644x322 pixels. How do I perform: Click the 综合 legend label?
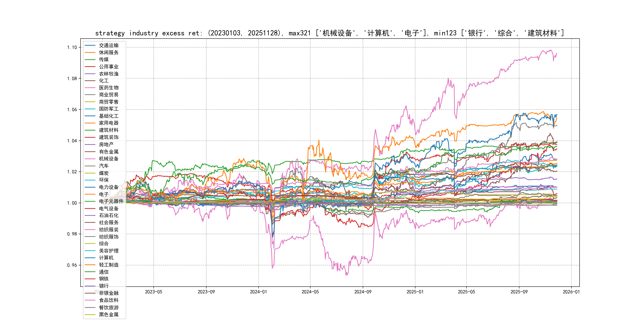[104, 243]
